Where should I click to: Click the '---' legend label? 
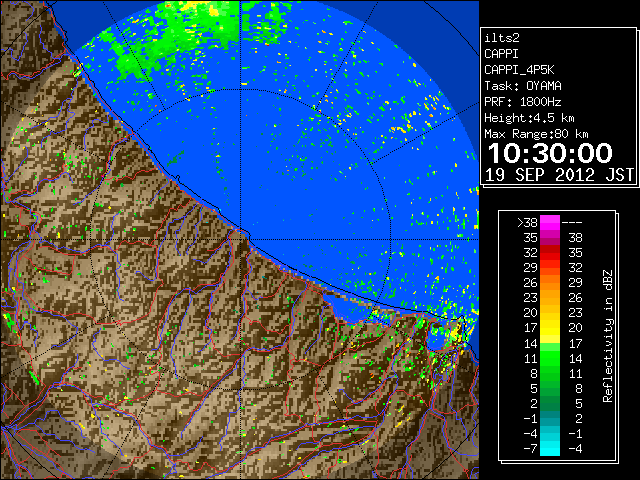(x=572, y=223)
